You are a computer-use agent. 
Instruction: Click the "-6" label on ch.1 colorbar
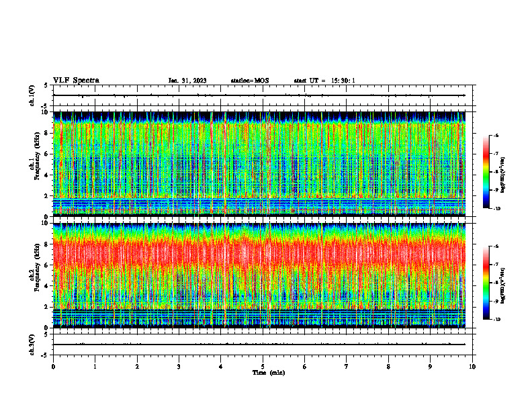(496, 135)
